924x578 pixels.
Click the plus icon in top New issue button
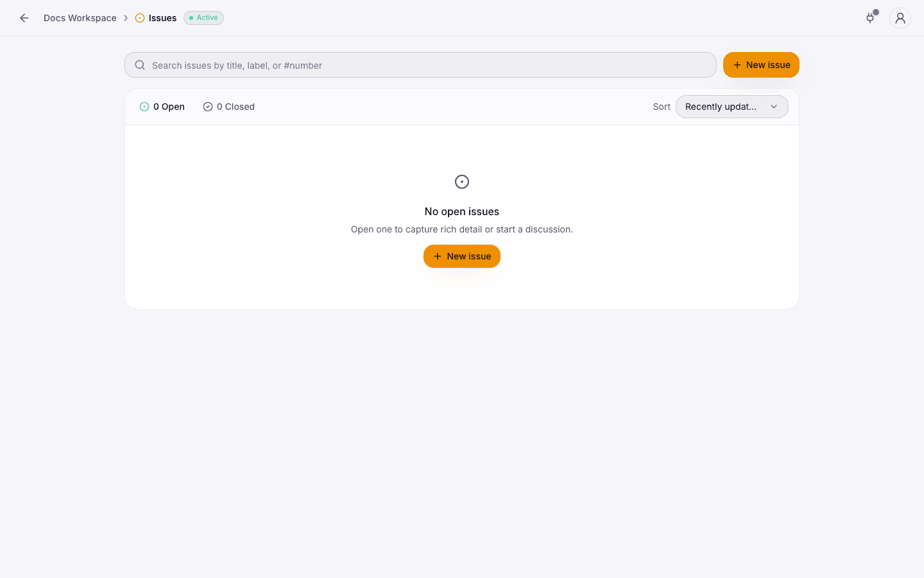point(737,65)
